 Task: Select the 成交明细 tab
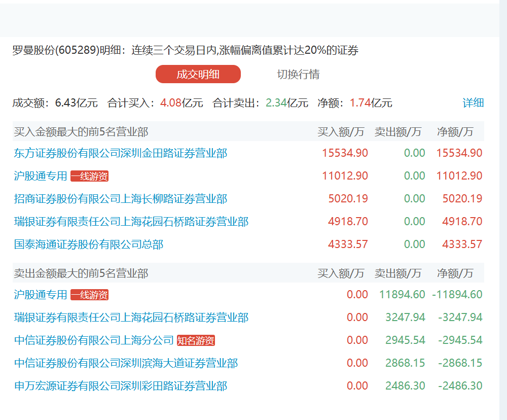(198, 74)
